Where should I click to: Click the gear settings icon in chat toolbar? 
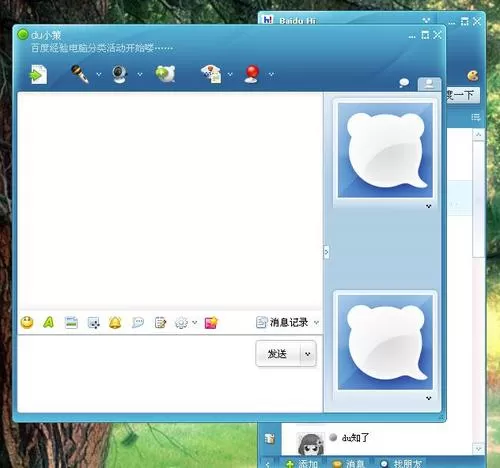tap(181, 323)
